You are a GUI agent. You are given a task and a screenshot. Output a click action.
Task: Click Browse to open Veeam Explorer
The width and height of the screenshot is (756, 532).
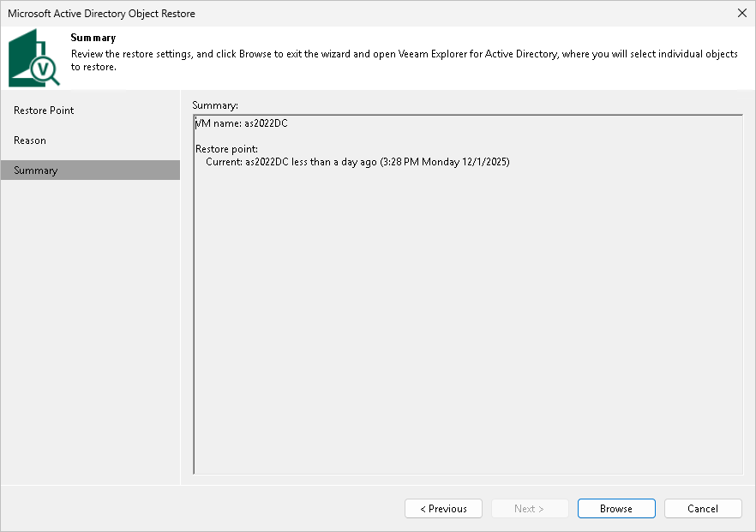(615, 508)
